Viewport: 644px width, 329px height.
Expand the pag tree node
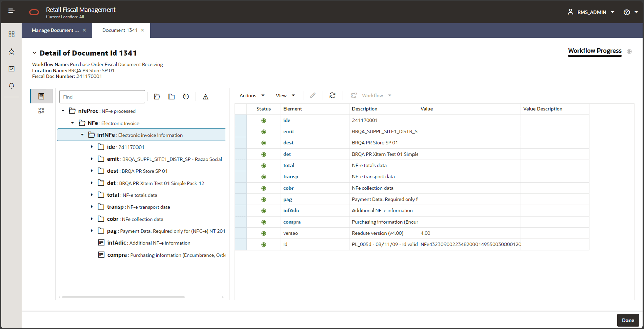click(92, 231)
